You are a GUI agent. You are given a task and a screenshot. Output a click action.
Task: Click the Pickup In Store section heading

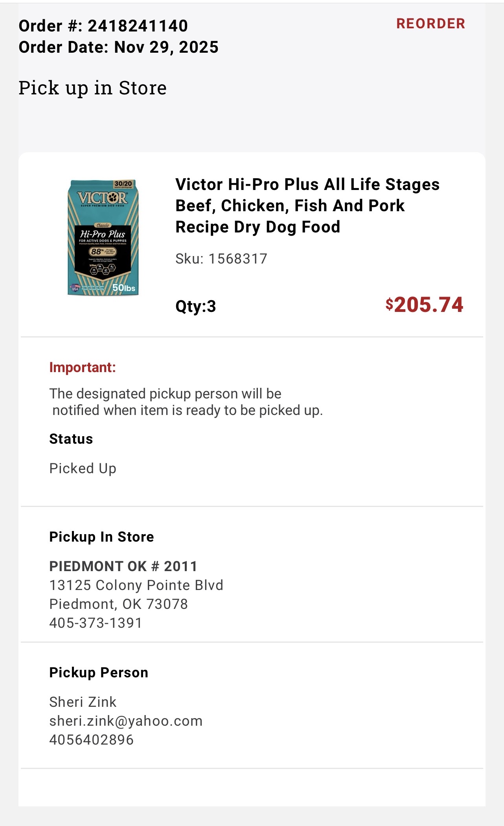(101, 537)
